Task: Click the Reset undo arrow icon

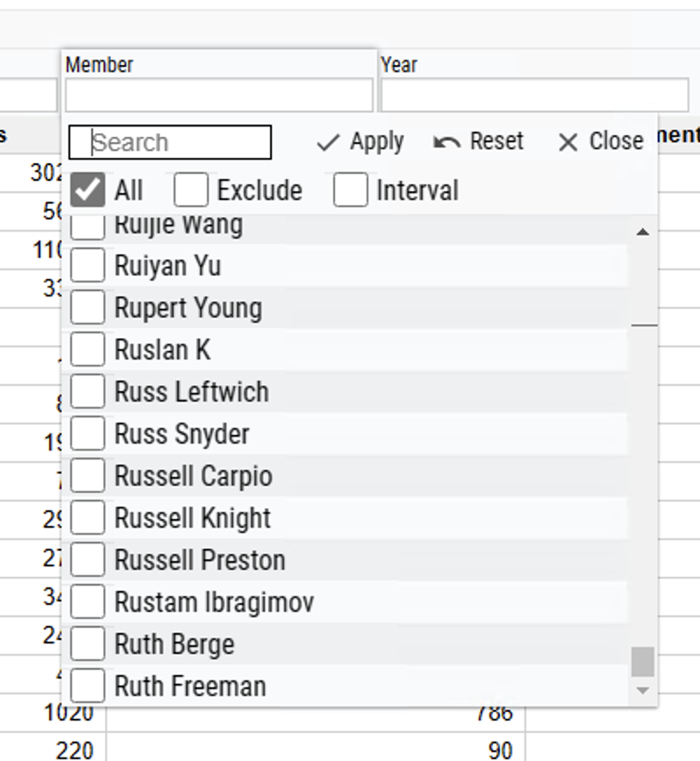Action: click(x=446, y=142)
